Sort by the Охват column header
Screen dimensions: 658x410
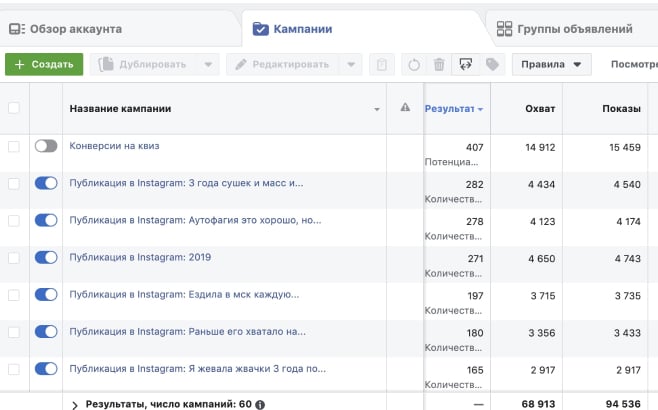pos(540,108)
